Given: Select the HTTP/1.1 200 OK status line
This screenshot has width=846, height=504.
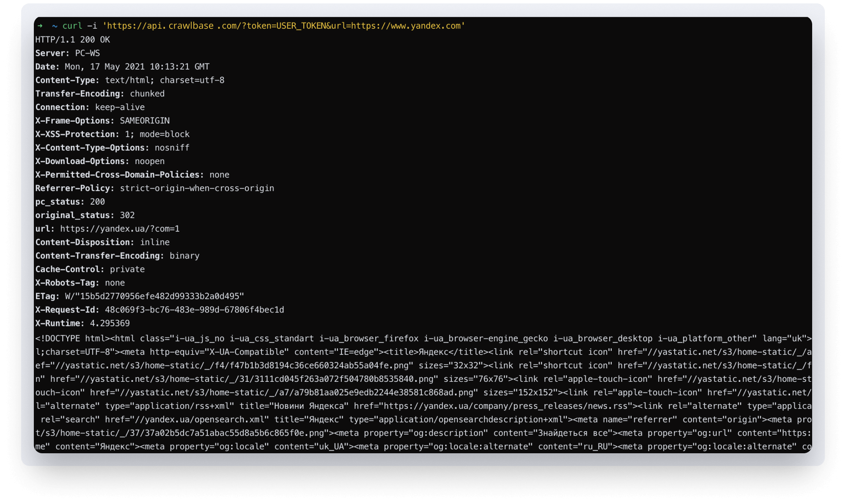Looking at the screenshot, I should (73, 39).
